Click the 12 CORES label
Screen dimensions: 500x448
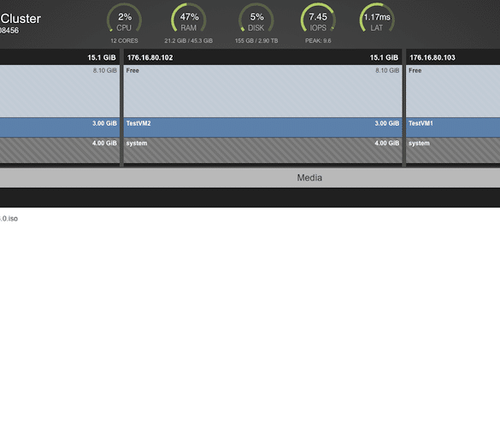pos(124,41)
